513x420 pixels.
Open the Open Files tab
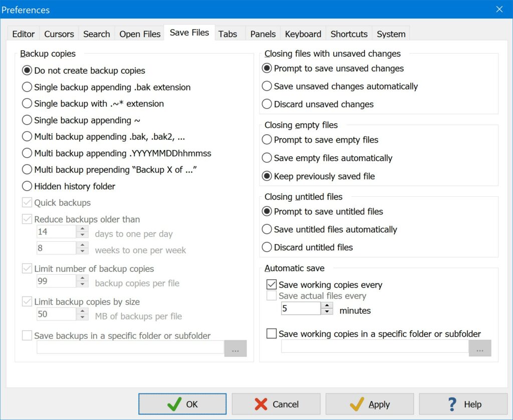140,34
